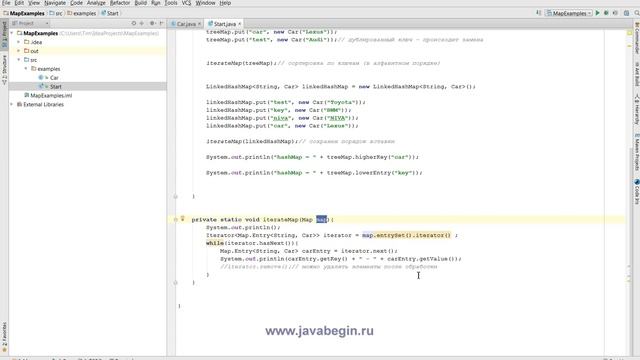Open the MapExamples run configuration dropdown
Viewport: 640px width, 360px height.
point(569,13)
